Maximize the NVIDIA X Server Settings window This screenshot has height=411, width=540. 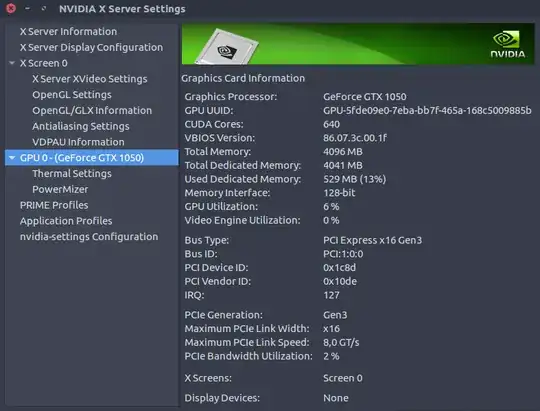(44, 8)
